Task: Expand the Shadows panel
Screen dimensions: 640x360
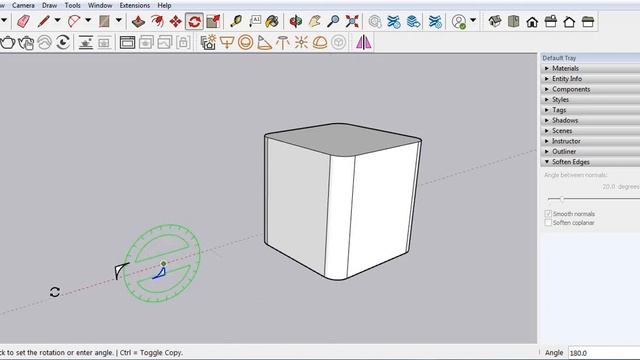Action: 591,120
